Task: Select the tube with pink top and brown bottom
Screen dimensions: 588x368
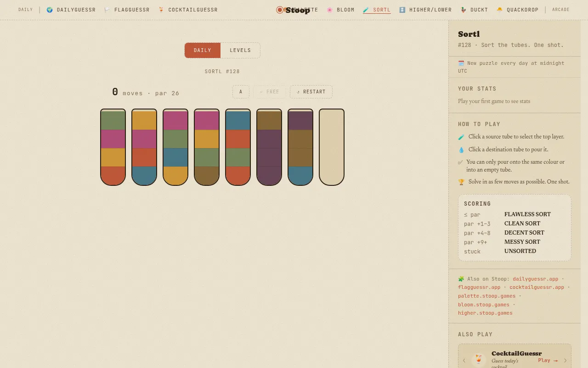Action: pos(207,147)
